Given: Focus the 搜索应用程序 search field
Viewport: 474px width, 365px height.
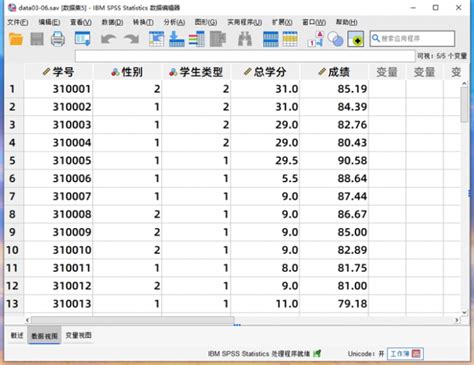Looking at the screenshot, I should pos(412,39).
